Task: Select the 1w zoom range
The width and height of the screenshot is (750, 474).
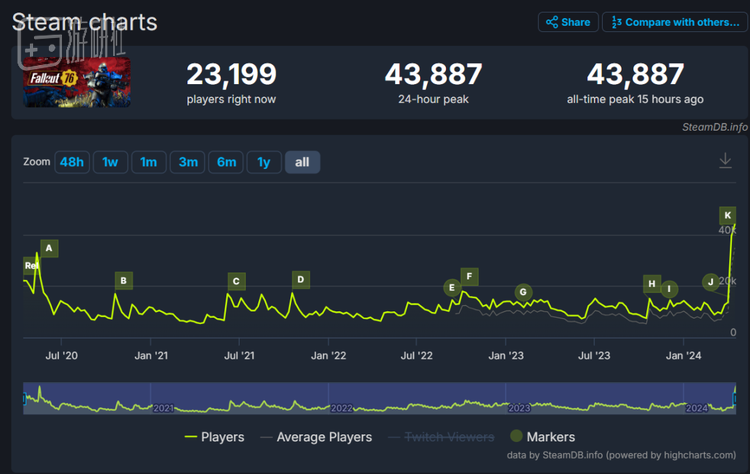Action: [x=110, y=162]
